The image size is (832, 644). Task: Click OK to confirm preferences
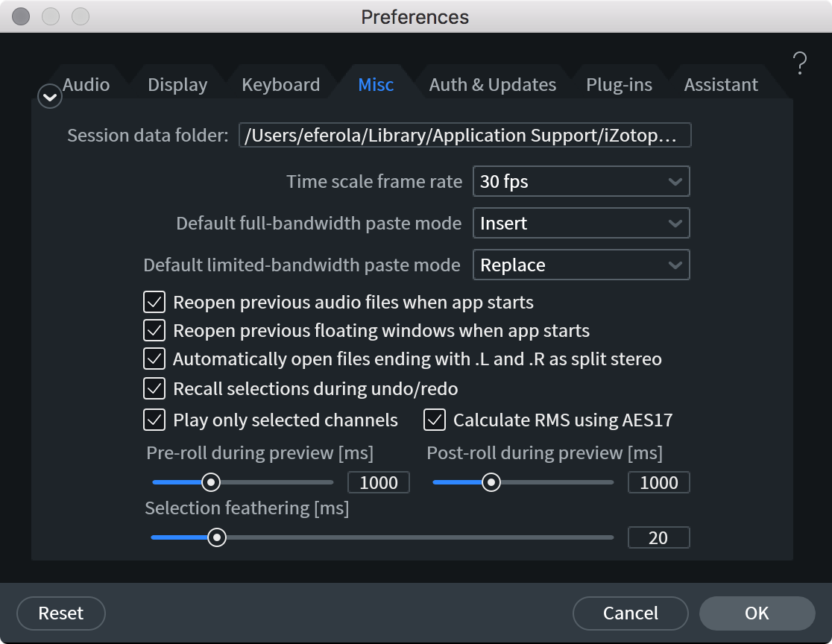(x=757, y=613)
